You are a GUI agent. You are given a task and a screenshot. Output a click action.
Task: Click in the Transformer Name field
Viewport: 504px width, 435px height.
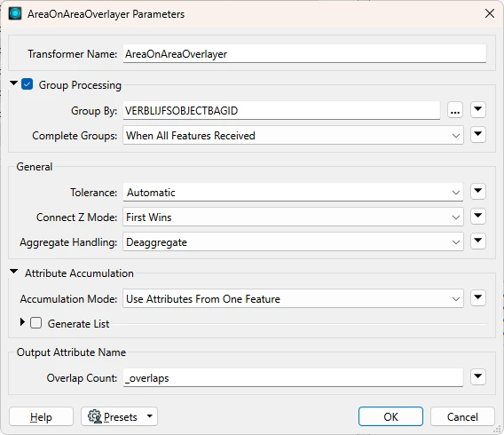[x=304, y=53]
